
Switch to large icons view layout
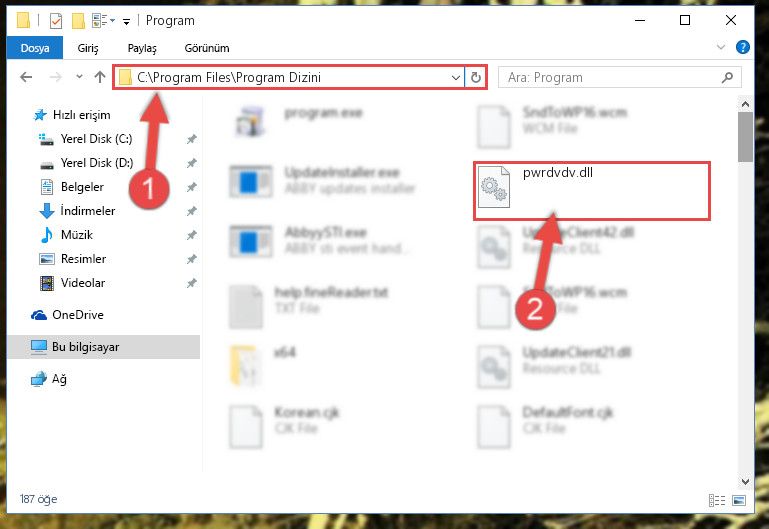(739, 500)
